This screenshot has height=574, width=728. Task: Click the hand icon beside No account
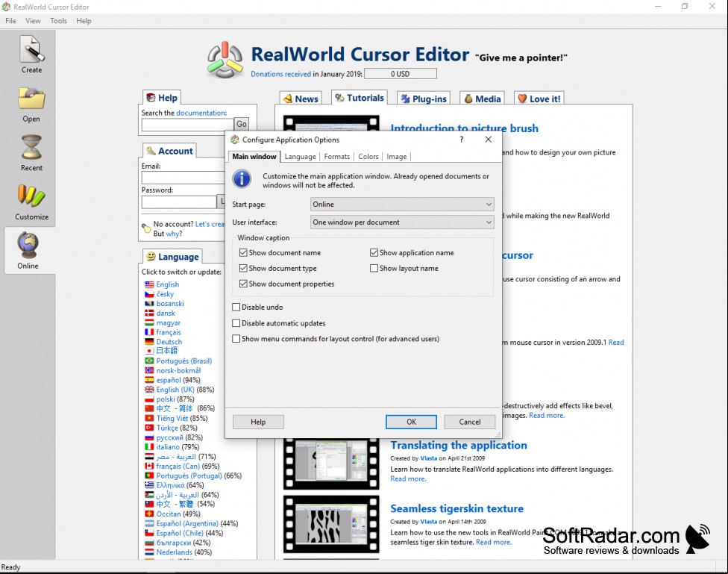point(146,228)
